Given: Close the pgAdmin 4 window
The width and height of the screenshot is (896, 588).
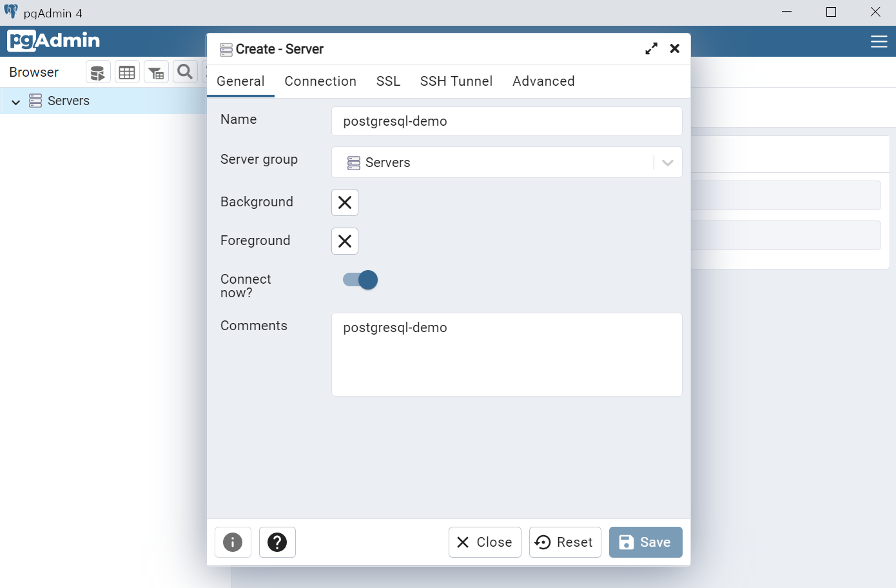Looking at the screenshot, I should click(x=875, y=12).
